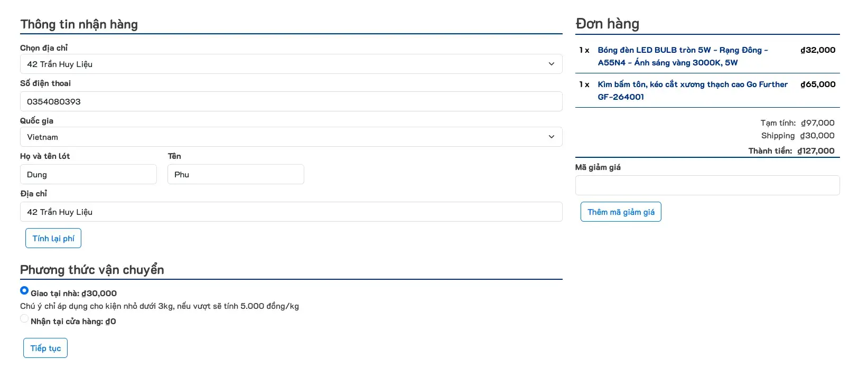Click the "Thành tiền" total of ₫127,000

tap(816, 151)
